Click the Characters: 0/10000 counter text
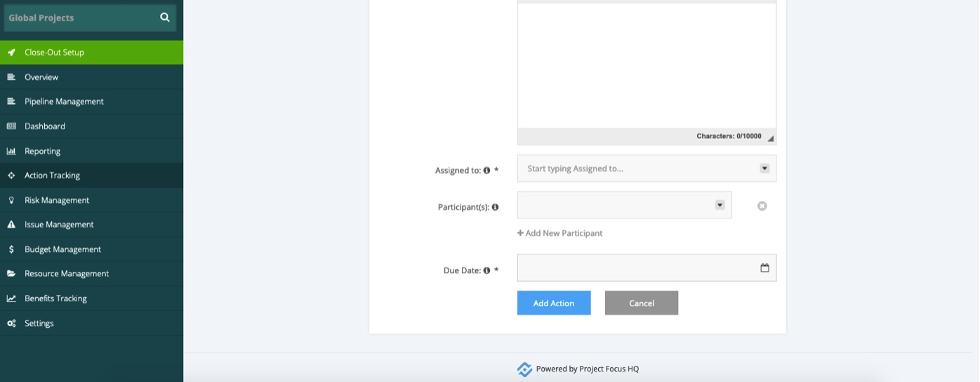 click(x=729, y=136)
